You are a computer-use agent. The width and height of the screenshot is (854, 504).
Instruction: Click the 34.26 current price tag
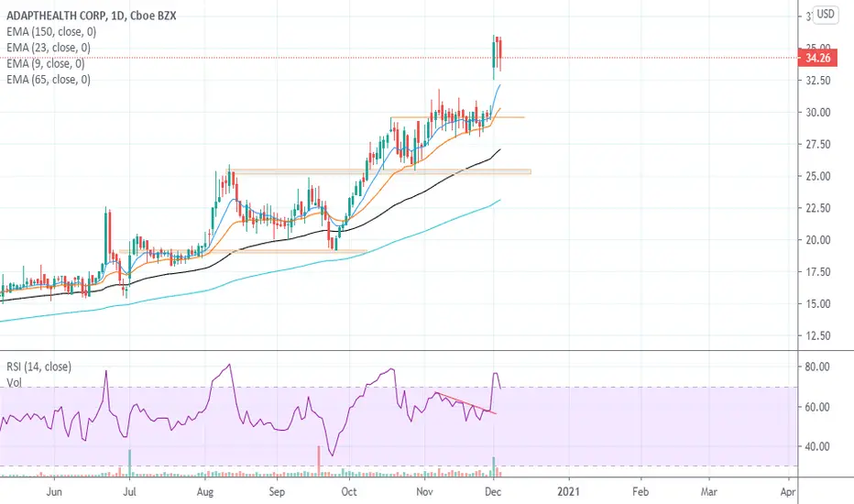tap(817, 58)
